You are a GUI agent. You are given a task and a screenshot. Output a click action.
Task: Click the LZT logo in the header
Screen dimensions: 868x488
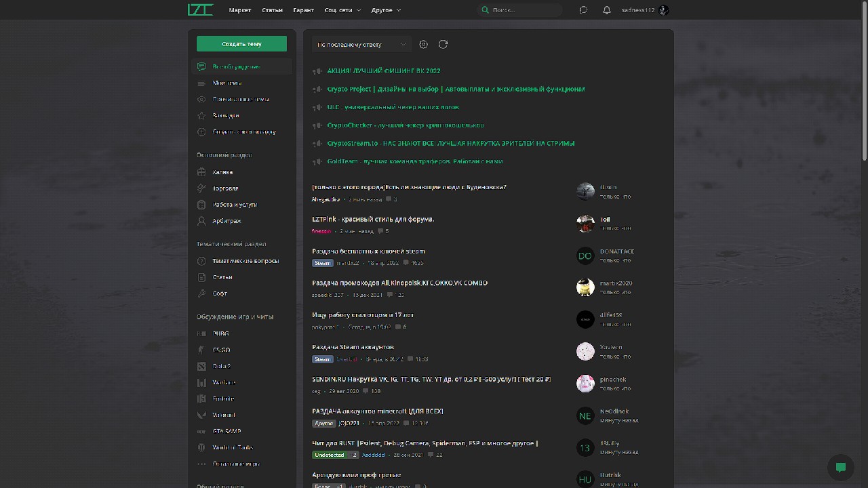tap(201, 10)
